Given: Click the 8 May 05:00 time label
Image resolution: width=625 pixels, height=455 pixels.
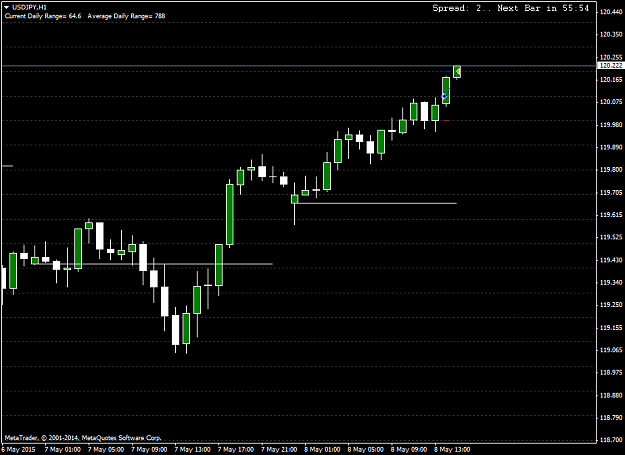Looking at the screenshot, I should [x=366, y=449].
